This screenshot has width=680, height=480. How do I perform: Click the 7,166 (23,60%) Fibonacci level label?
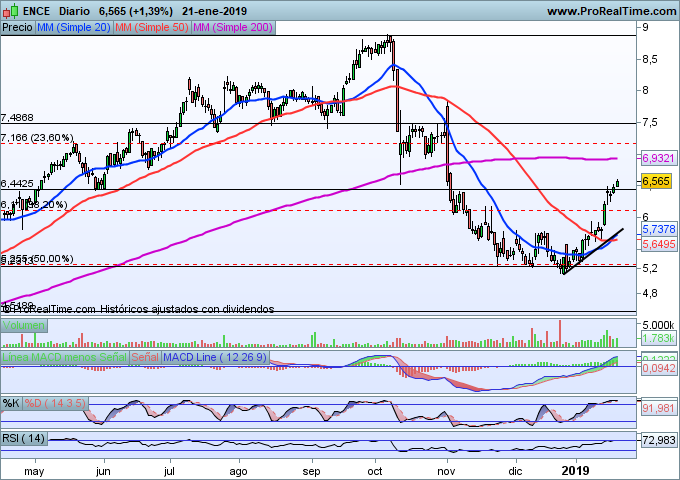[x=37, y=138]
